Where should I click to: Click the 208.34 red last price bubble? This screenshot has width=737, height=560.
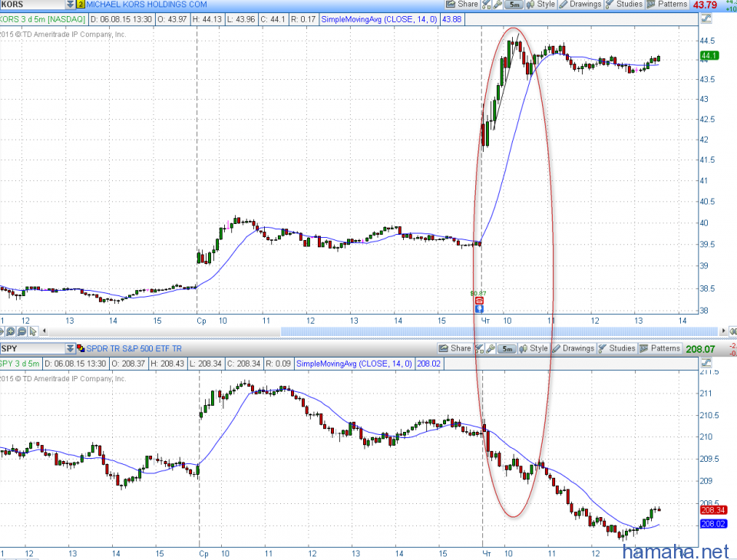713,510
